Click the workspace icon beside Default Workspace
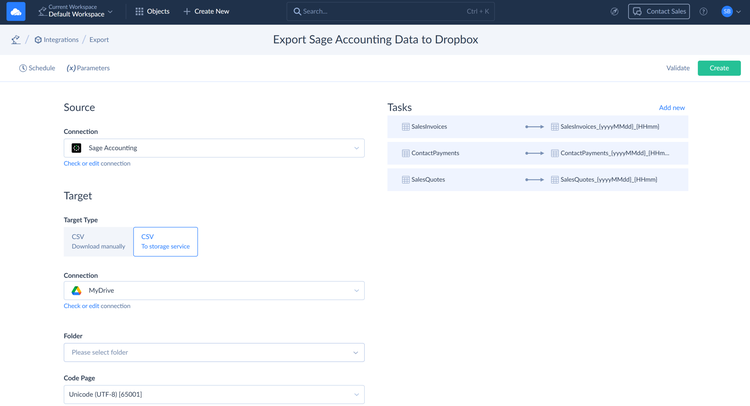Screen dimensions: 750x406 pos(43,11)
